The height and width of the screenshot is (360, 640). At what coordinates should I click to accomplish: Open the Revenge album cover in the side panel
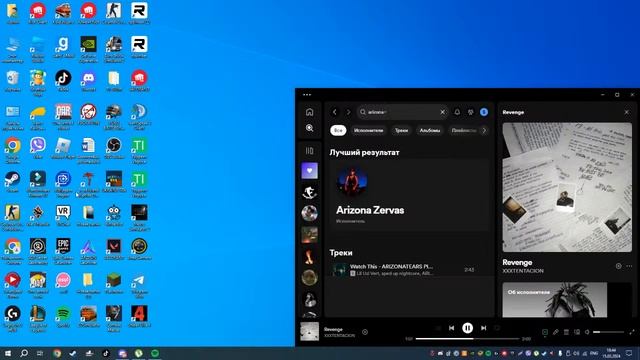[x=567, y=187]
